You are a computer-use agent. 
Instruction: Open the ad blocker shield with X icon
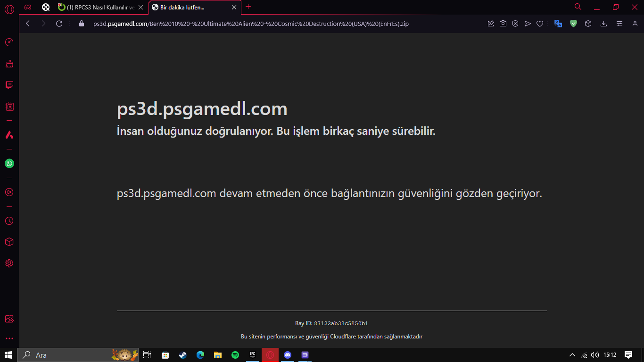[x=515, y=24]
